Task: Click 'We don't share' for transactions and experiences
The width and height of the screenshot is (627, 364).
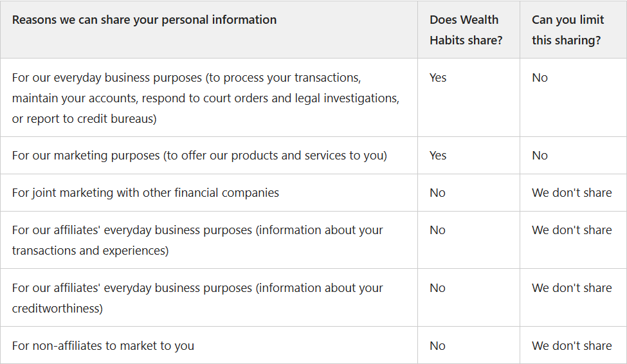Action: click(572, 230)
